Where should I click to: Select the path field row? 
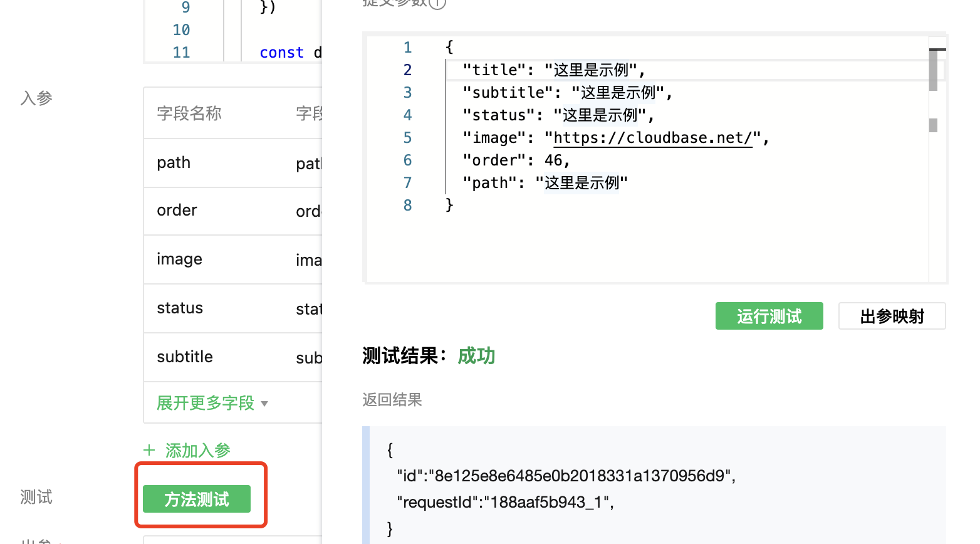[x=232, y=163]
